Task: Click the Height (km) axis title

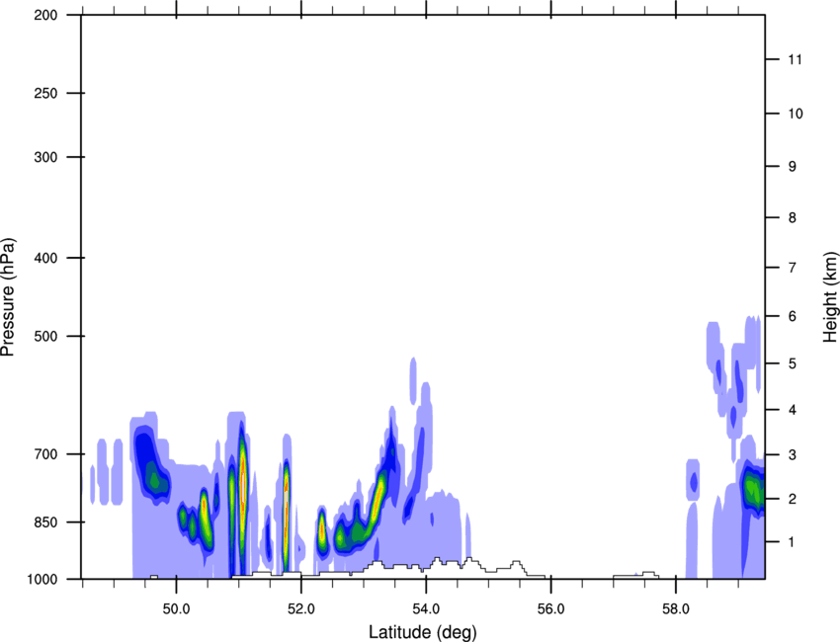Action: pyautogui.click(x=830, y=297)
